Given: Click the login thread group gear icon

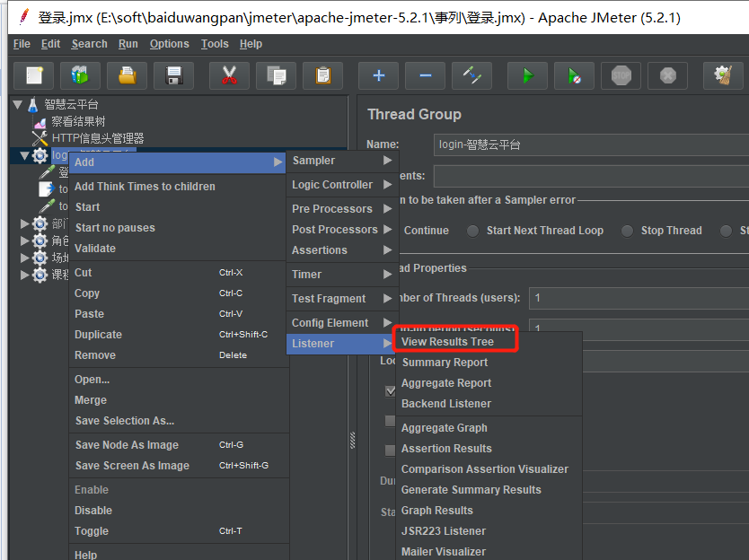Looking at the screenshot, I should [x=40, y=155].
